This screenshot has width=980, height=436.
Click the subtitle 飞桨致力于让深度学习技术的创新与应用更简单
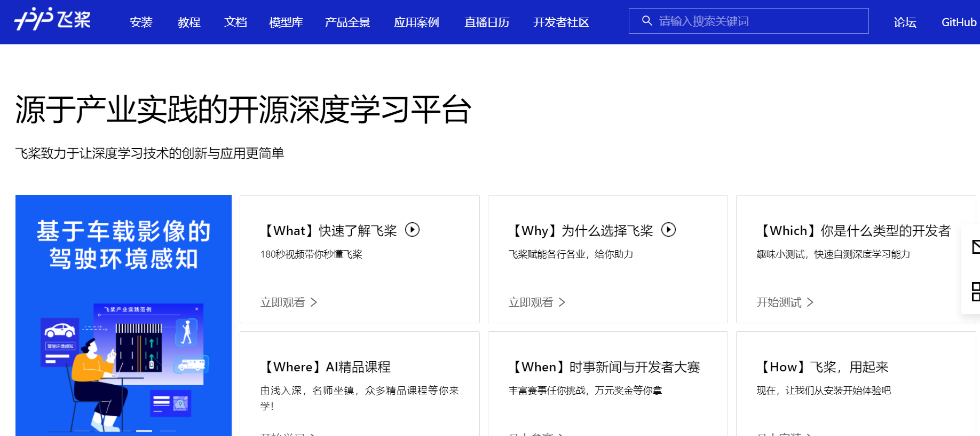coord(149,153)
